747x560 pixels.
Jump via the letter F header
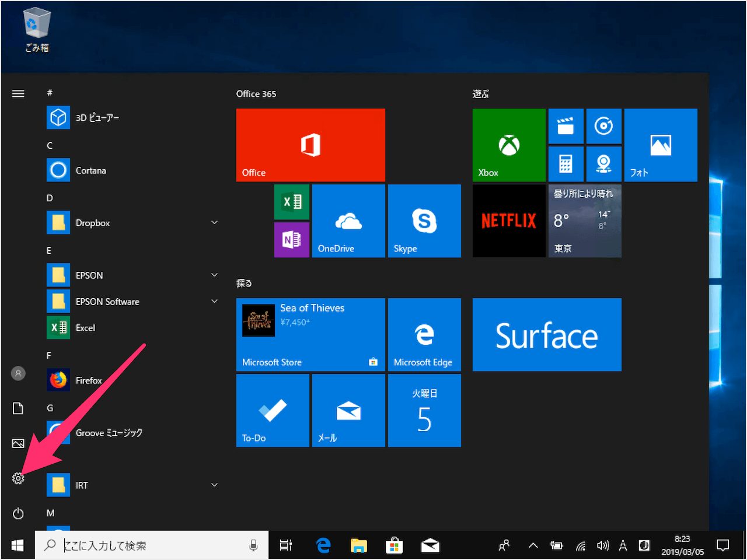(49, 355)
